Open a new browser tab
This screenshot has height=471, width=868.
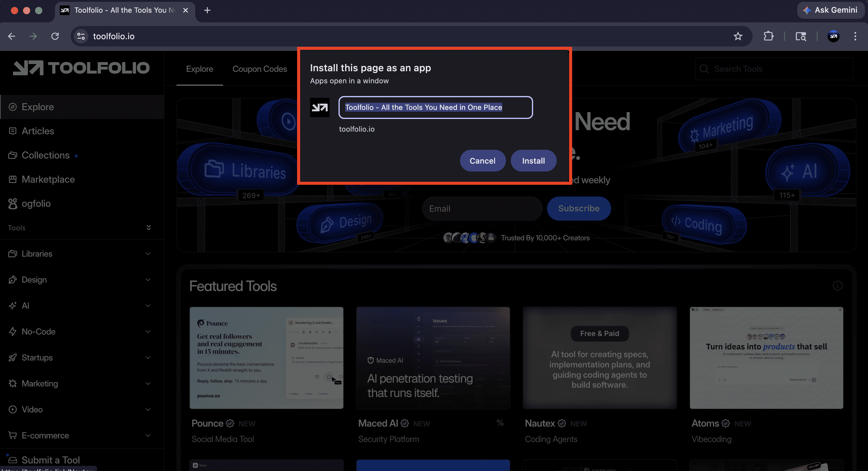[x=207, y=10]
